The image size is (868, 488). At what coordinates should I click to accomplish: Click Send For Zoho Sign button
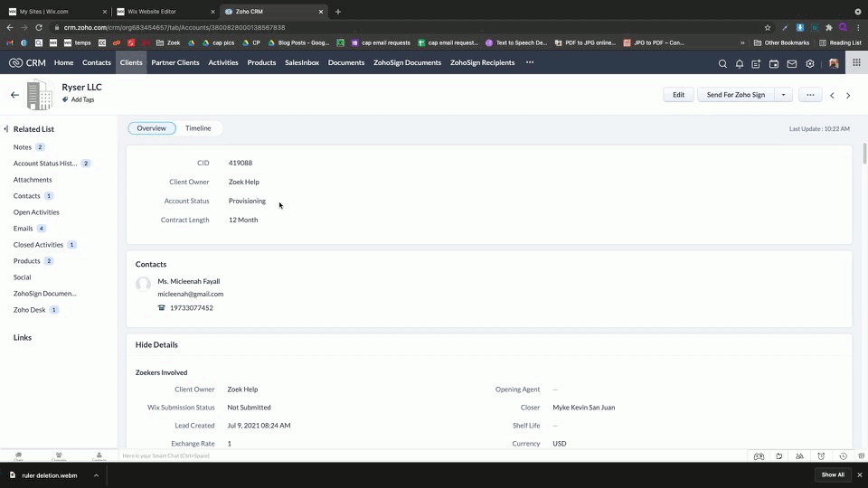(736, 95)
